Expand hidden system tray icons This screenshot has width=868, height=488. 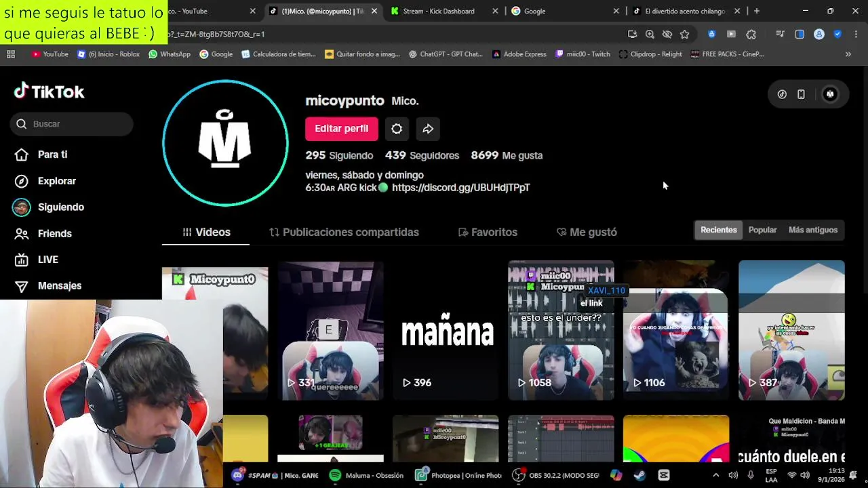point(715,476)
